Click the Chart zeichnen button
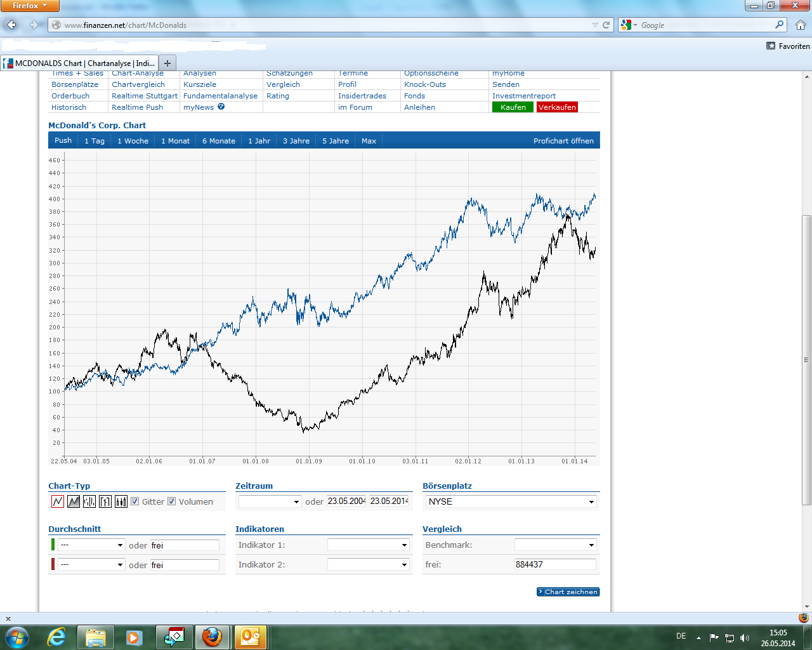Viewport: 812px width, 650px height. (x=568, y=592)
